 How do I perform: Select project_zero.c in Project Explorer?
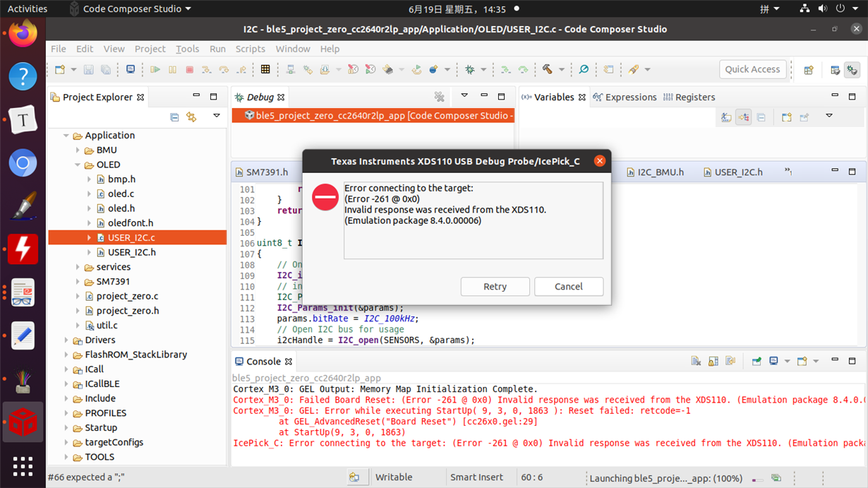(127, 297)
